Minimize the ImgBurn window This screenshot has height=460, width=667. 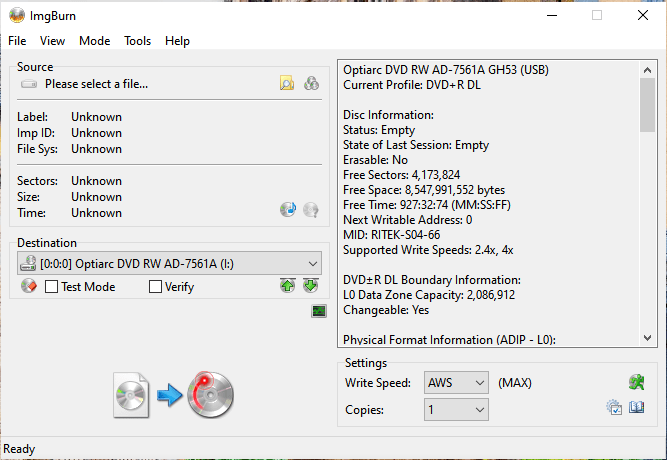click(x=552, y=15)
